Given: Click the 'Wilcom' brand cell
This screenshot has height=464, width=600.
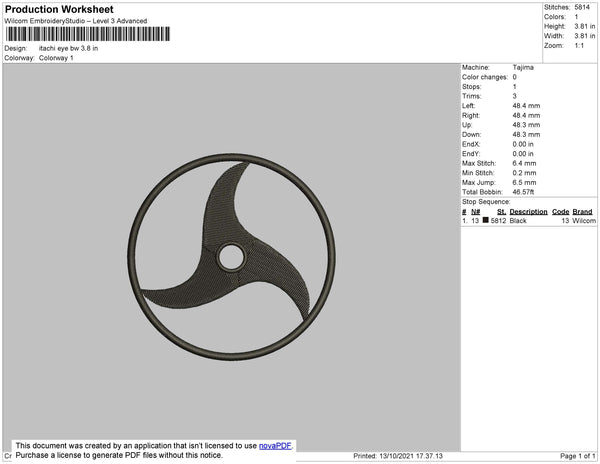Looking at the screenshot, I should pyautogui.click(x=584, y=221).
